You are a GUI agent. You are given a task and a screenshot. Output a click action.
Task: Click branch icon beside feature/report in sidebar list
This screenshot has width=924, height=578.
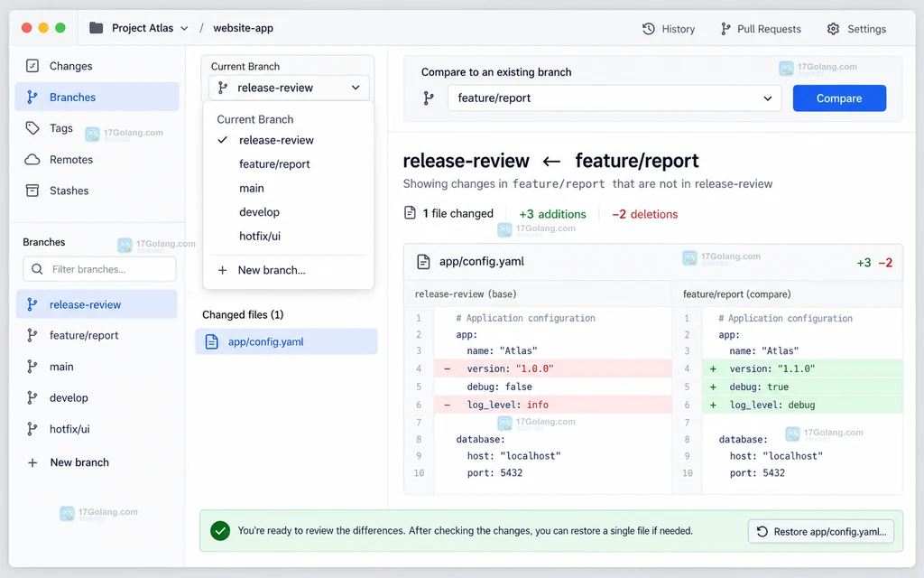coord(32,335)
